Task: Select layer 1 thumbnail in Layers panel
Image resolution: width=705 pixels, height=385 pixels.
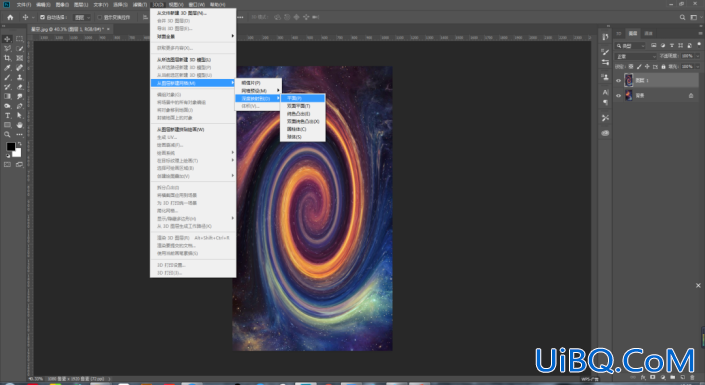Action: pos(629,81)
